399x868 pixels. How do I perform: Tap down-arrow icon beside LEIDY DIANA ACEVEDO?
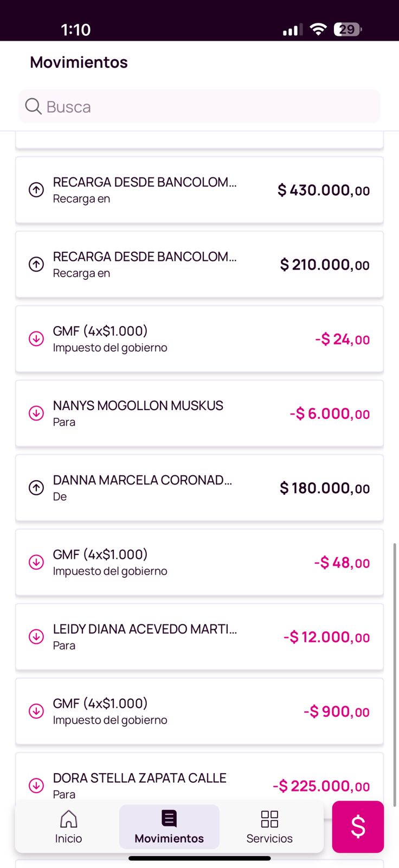36,636
